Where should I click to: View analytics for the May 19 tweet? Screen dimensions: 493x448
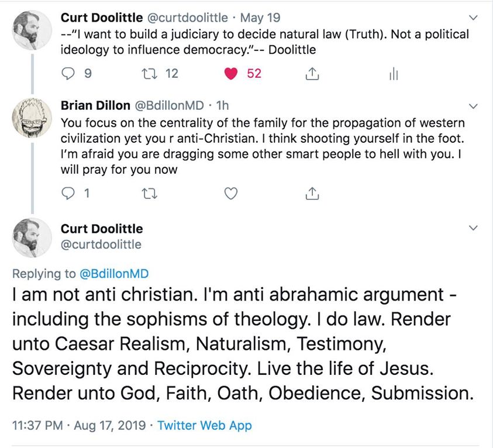click(x=394, y=74)
